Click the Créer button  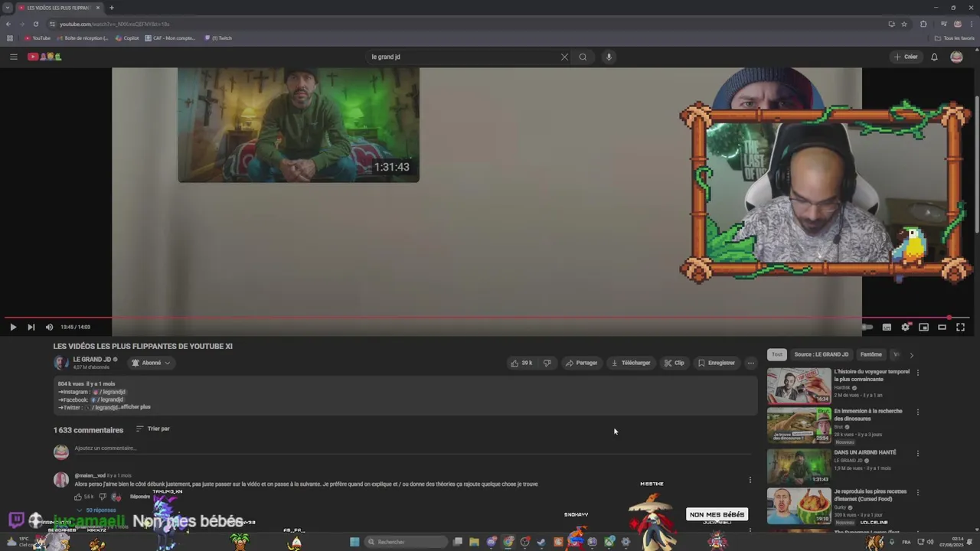[x=906, y=57]
